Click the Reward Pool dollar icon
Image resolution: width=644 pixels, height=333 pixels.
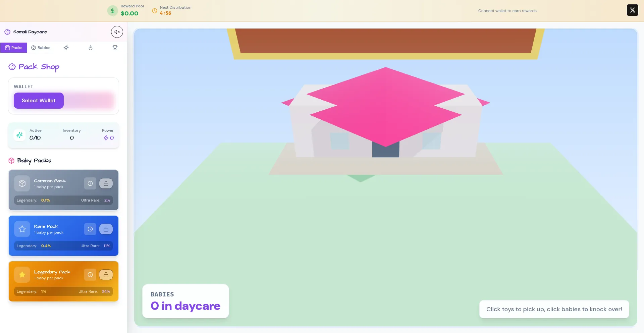tap(113, 11)
